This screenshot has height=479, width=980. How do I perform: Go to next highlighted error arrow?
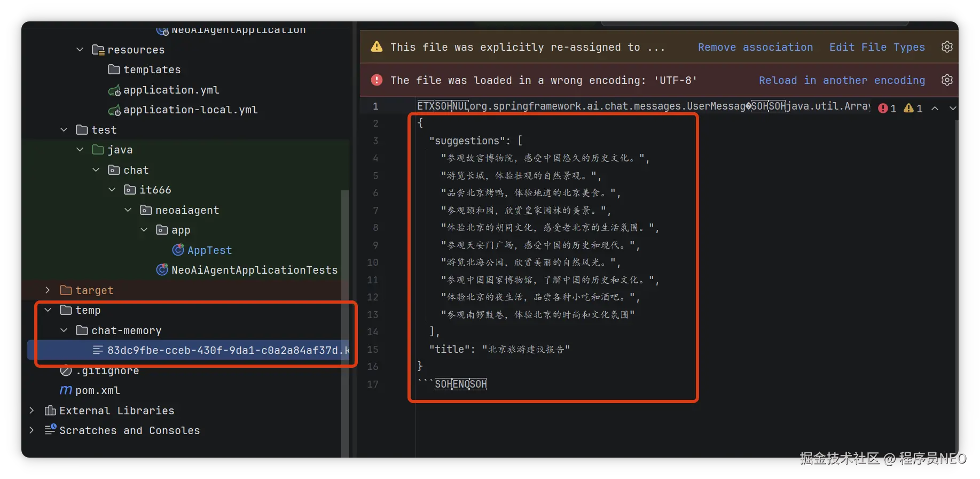coord(953,109)
